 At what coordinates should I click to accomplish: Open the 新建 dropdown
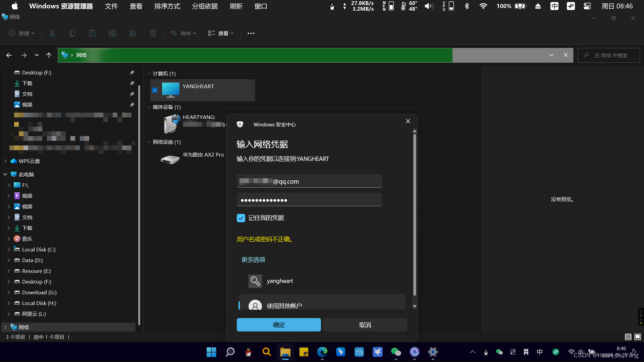pyautogui.click(x=21, y=33)
